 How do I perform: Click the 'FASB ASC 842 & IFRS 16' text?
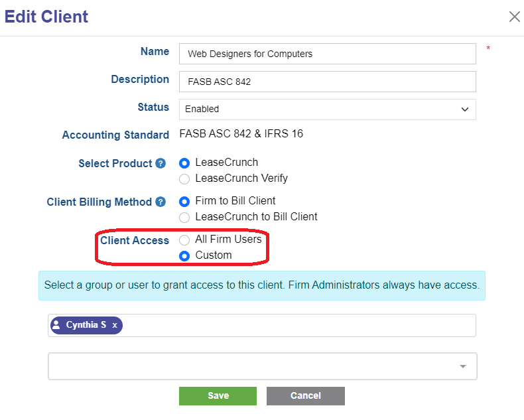click(x=241, y=134)
